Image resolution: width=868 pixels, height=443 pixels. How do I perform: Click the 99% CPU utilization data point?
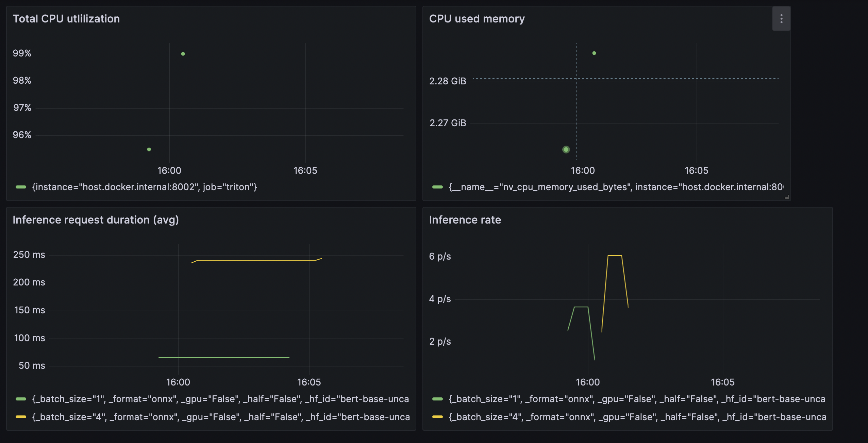click(183, 54)
